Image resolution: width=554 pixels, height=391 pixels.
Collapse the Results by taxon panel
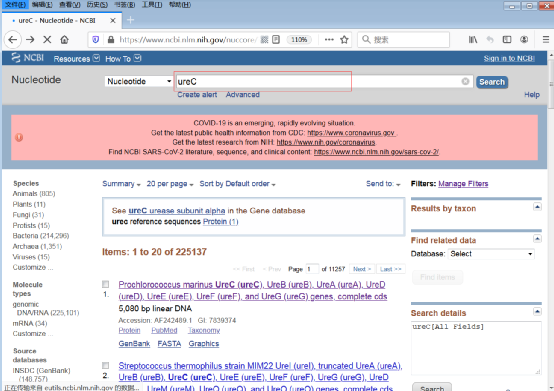coord(537,207)
